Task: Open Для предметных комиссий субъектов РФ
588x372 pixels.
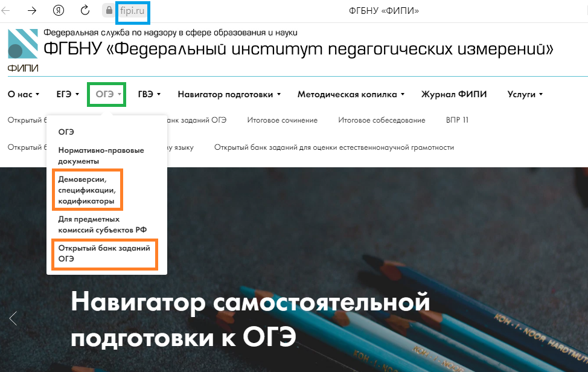Action: (103, 224)
